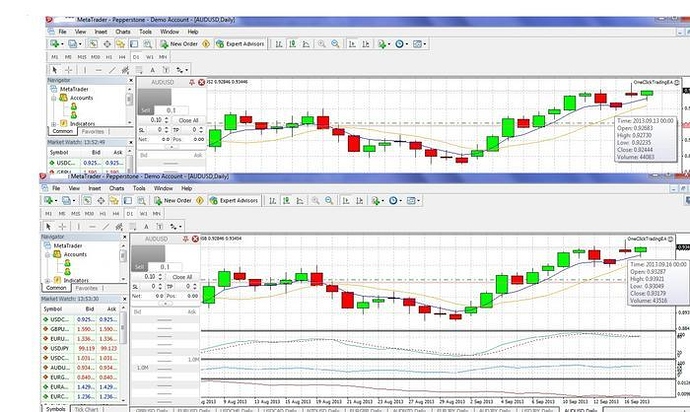Viewport: 690px width, 412px height.
Task: Click New Order in the bottom MetaTrader window
Action: coord(172,201)
